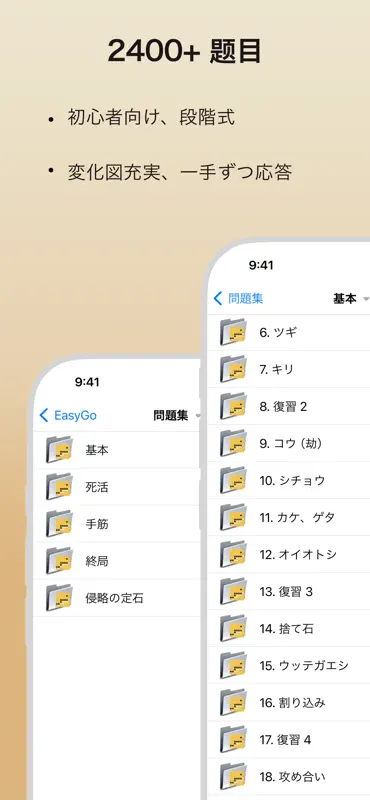Open folder icon for 16. 割り込み

(x=233, y=702)
